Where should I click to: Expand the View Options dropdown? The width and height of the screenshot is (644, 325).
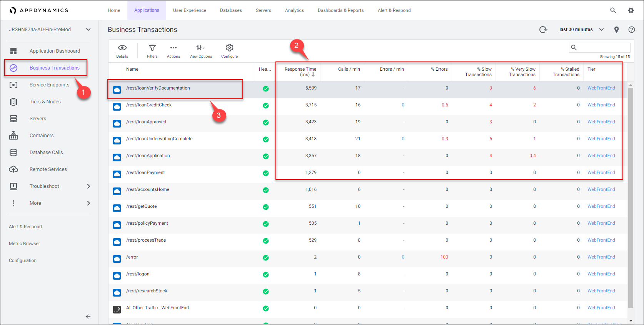200,50
